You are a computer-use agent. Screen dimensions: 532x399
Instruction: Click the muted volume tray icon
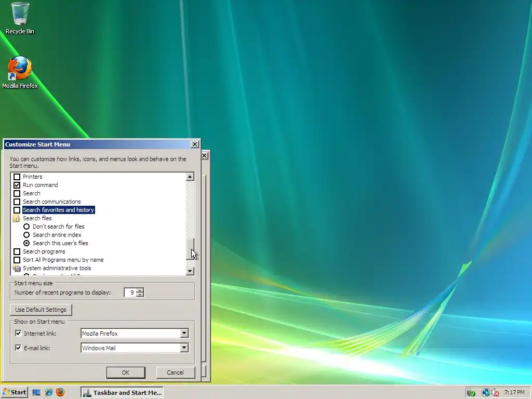pos(495,393)
